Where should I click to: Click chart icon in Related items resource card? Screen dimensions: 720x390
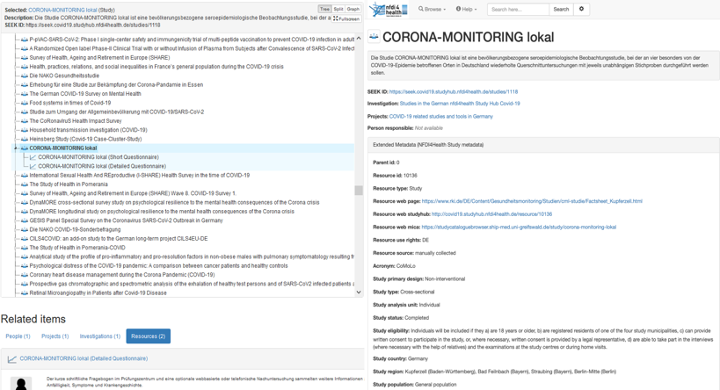click(12, 359)
